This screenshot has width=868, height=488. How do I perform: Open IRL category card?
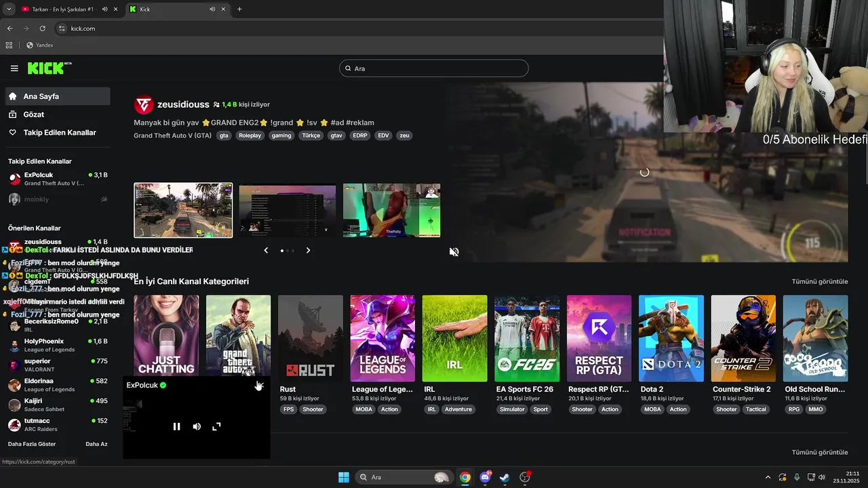tap(454, 338)
